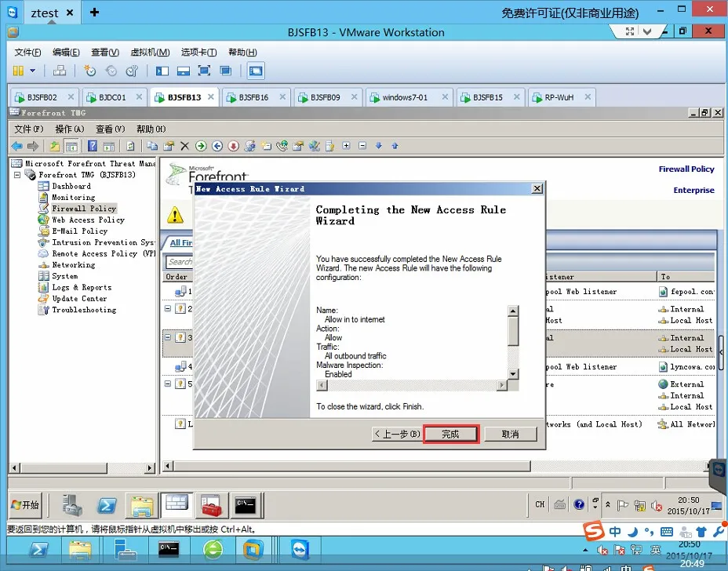Image resolution: width=728 pixels, height=571 pixels.
Task: Click the move rule down blue arrow
Action: click(x=379, y=146)
